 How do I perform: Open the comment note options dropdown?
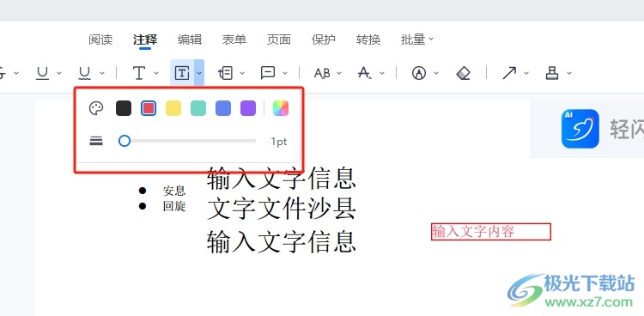coord(285,73)
